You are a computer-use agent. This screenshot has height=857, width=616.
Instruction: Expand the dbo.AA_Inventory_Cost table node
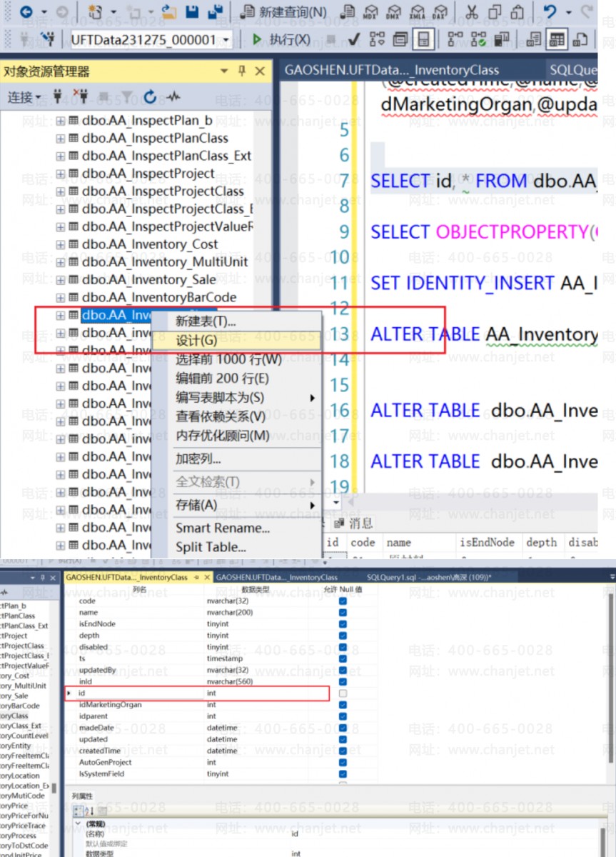point(61,244)
